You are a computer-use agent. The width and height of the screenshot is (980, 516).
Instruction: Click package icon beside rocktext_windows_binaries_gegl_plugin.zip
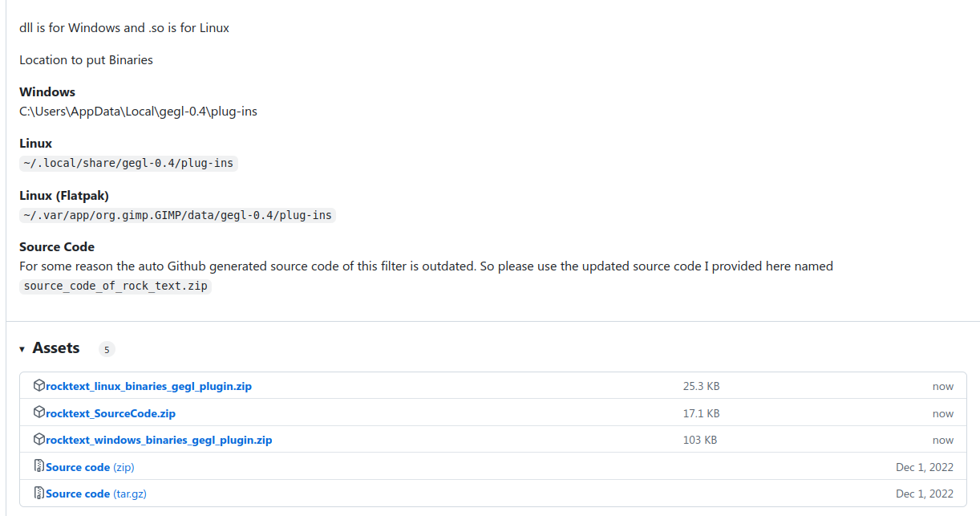pos(39,440)
